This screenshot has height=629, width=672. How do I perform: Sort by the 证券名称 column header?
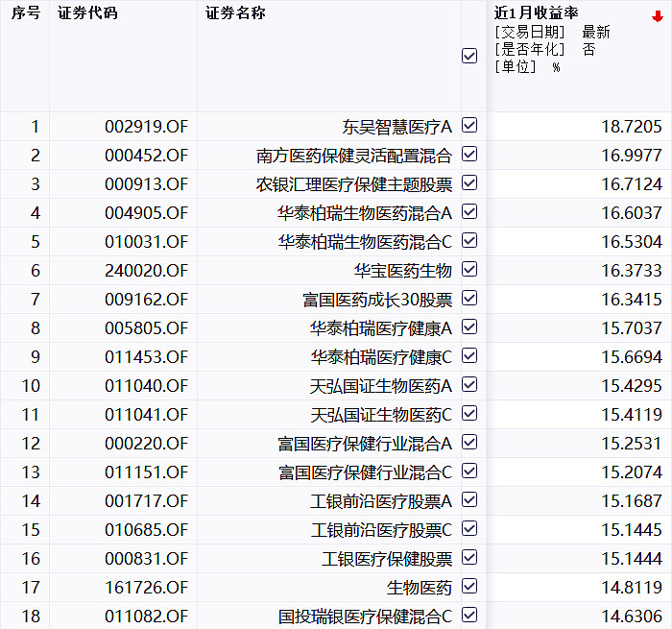pyautogui.click(x=235, y=12)
